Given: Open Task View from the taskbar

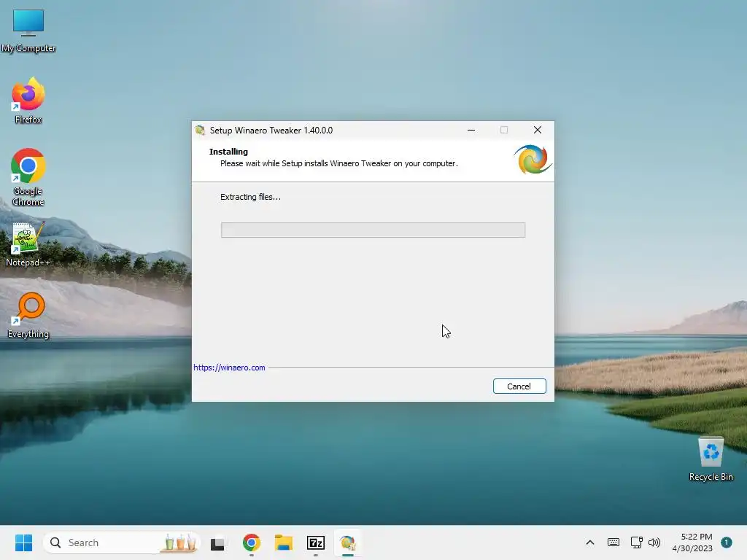Looking at the screenshot, I should pyautogui.click(x=217, y=542).
